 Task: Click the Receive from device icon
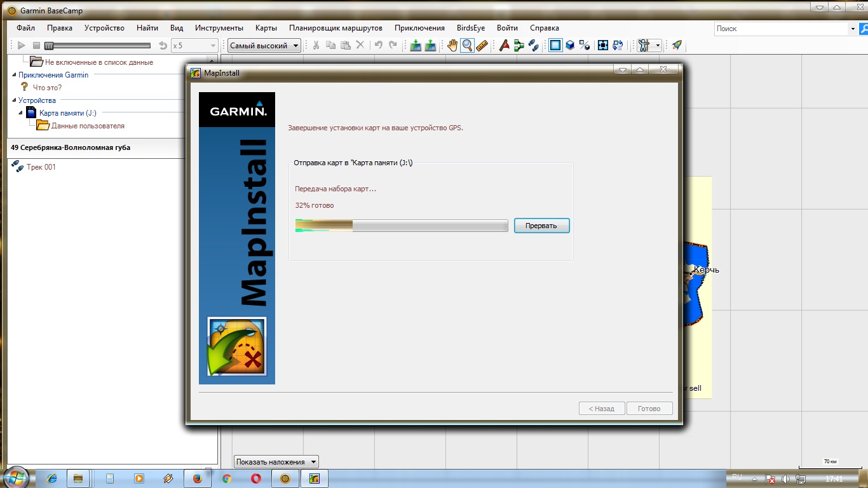430,45
